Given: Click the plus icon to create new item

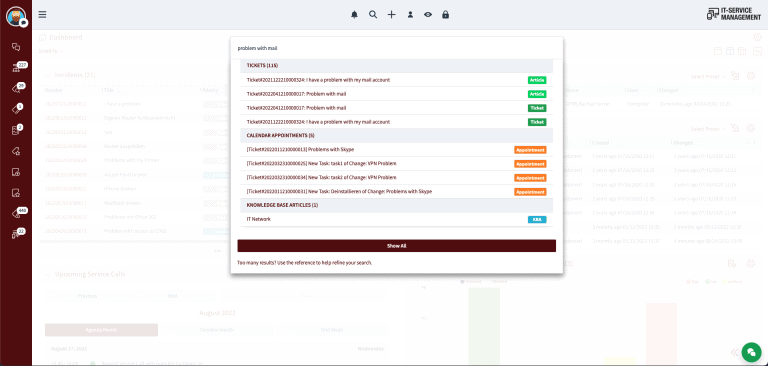Looking at the screenshot, I should pyautogui.click(x=391, y=15).
